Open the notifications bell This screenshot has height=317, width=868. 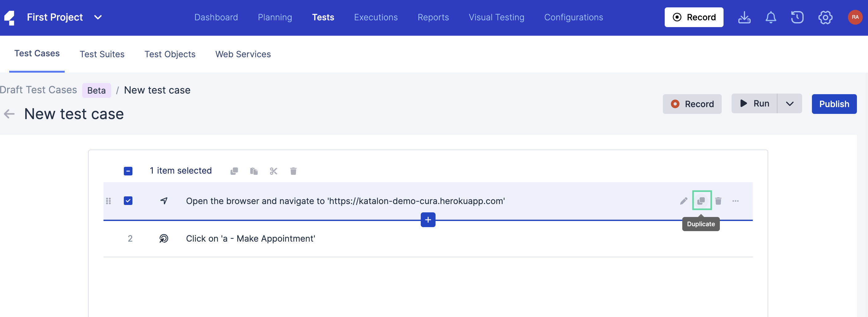[771, 17]
